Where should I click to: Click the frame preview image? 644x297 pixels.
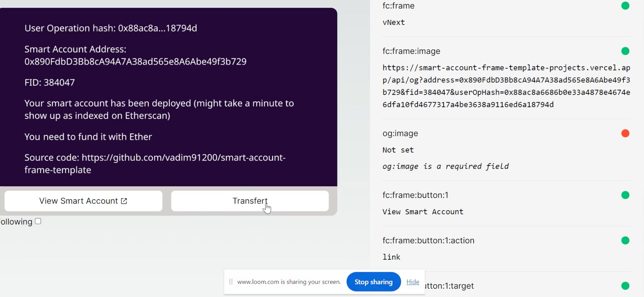pyautogui.click(x=168, y=97)
